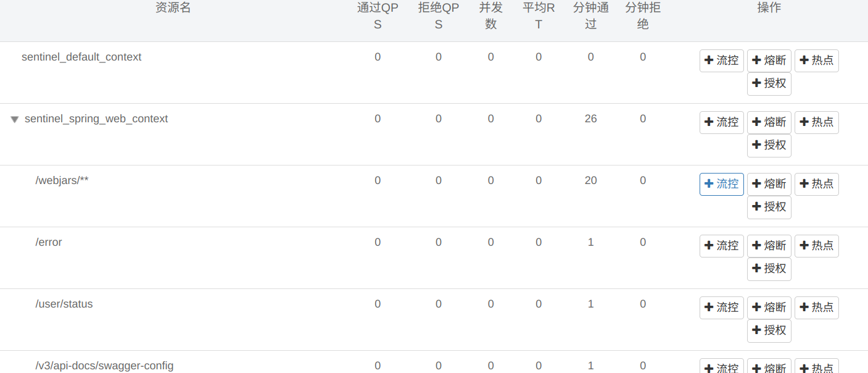Screen dimensions: 868x373
Task: Select the /webjars/** resource row name
Action: pos(62,180)
